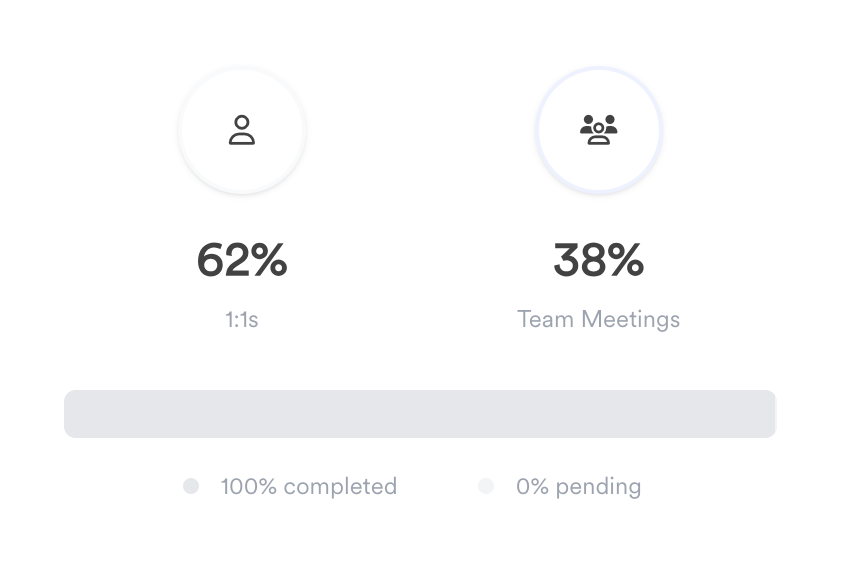Show details for 0% pending text
This screenshot has width=841, height=563.
click(x=578, y=486)
